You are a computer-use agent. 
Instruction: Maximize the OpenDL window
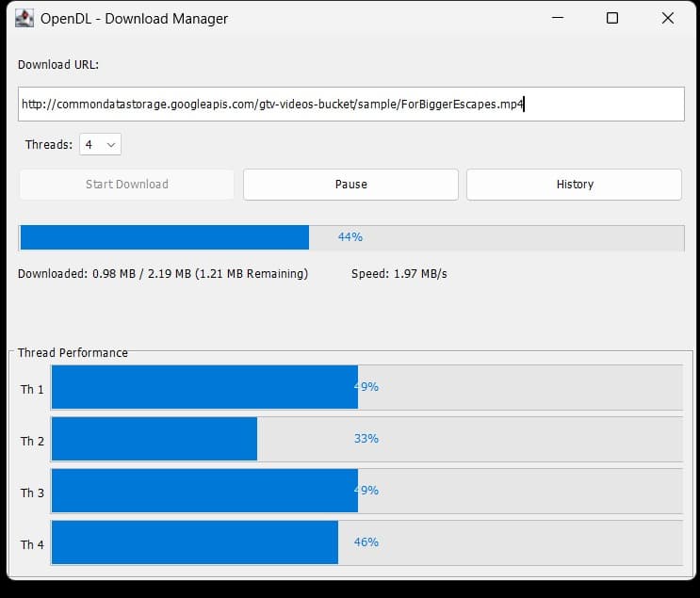tap(612, 18)
